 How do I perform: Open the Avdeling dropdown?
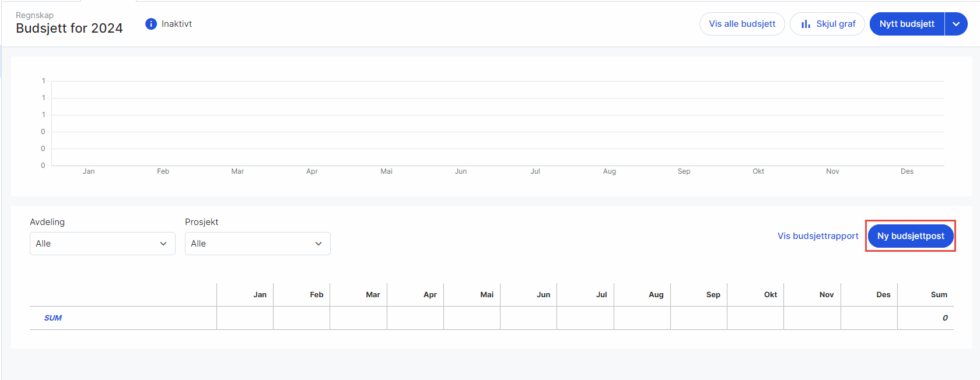coord(102,244)
